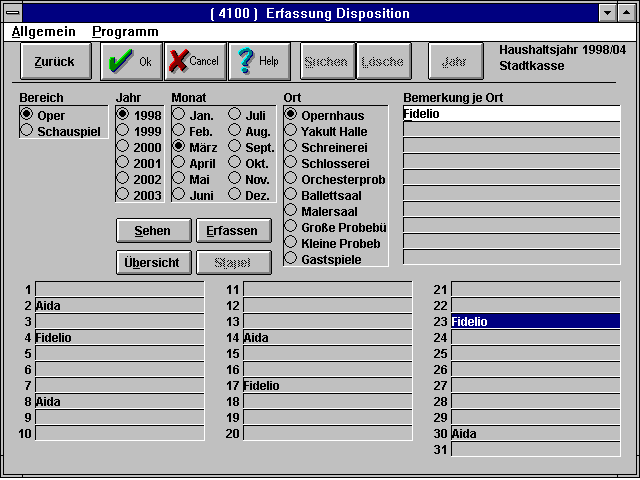The height and width of the screenshot is (480, 640).
Task: Choose year 1999 radio option
Action: [x=123, y=131]
